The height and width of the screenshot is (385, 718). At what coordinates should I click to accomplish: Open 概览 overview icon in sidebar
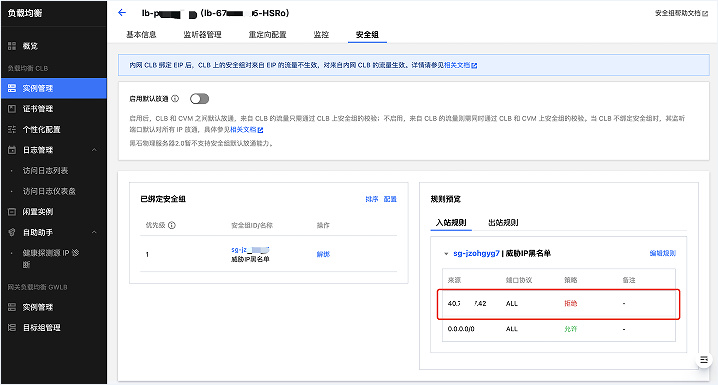[x=12, y=46]
